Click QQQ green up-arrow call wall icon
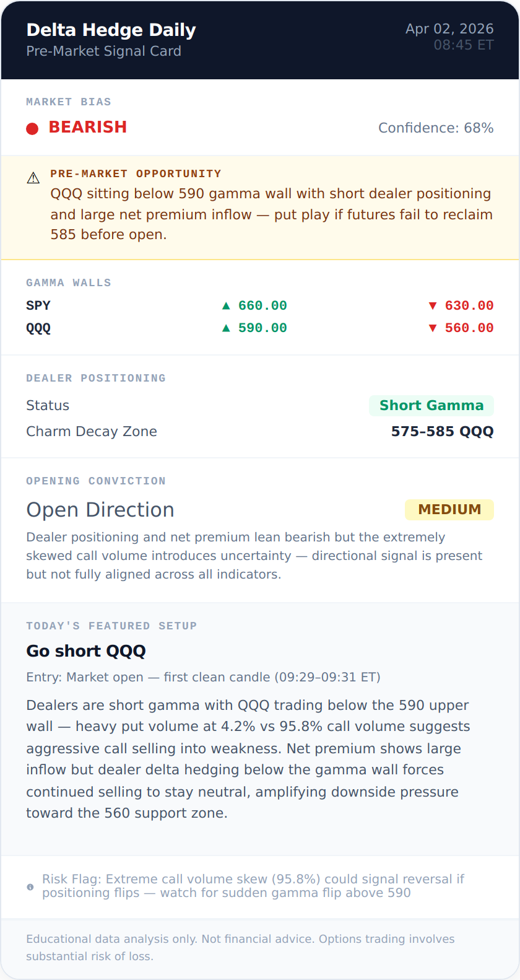 click(x=226, y=328)
